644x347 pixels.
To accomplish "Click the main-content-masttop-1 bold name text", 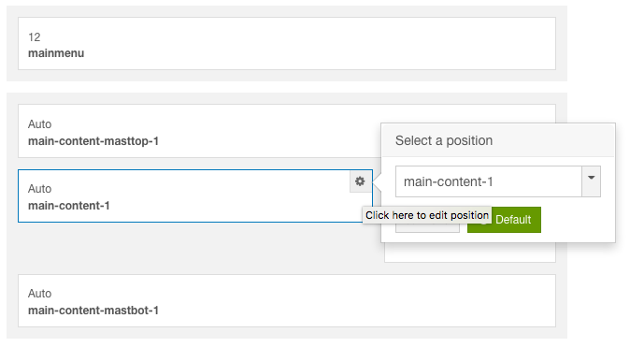I will coord(93,141).
